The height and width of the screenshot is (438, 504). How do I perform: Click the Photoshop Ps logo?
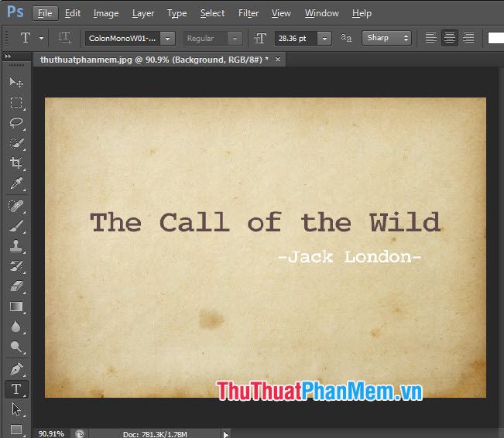tap(15, 12)
